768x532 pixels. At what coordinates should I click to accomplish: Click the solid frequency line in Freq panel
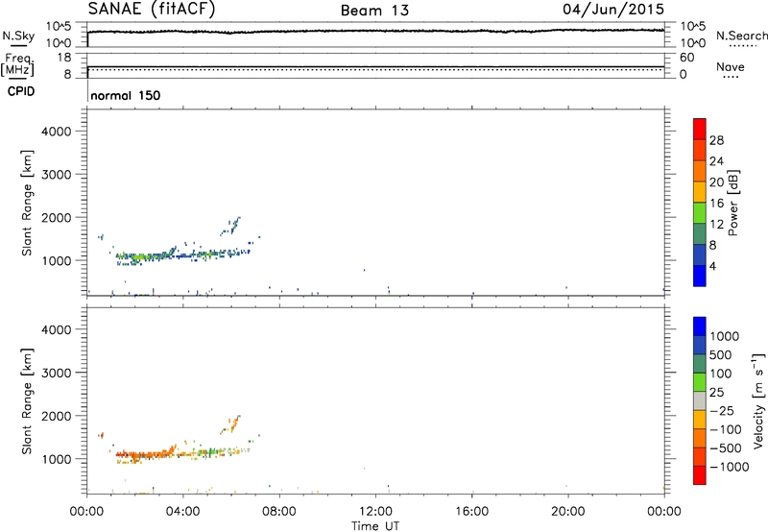[x=376, y=66]
